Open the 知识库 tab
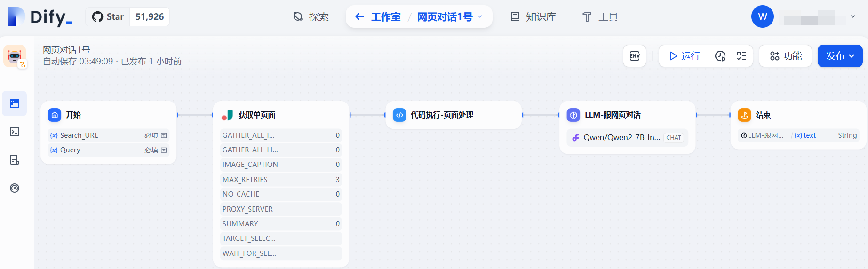The height and width of the screenshot is (269, 868). click(x=534, y=17)
